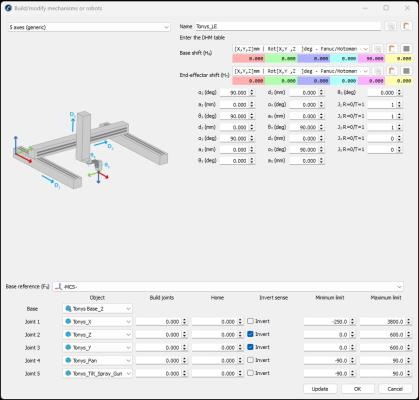Click the red X value in End-effector shift
419x400 pixels.
tap(248, 81)
